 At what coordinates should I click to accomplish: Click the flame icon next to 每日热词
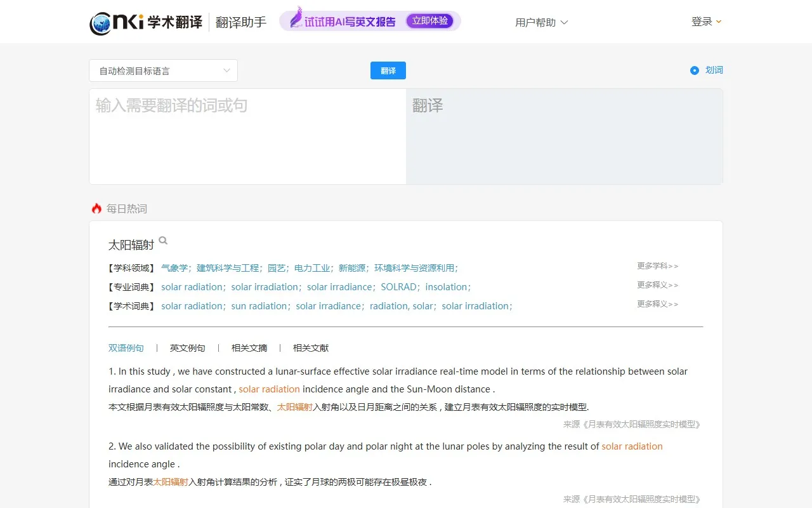(96, 208)
